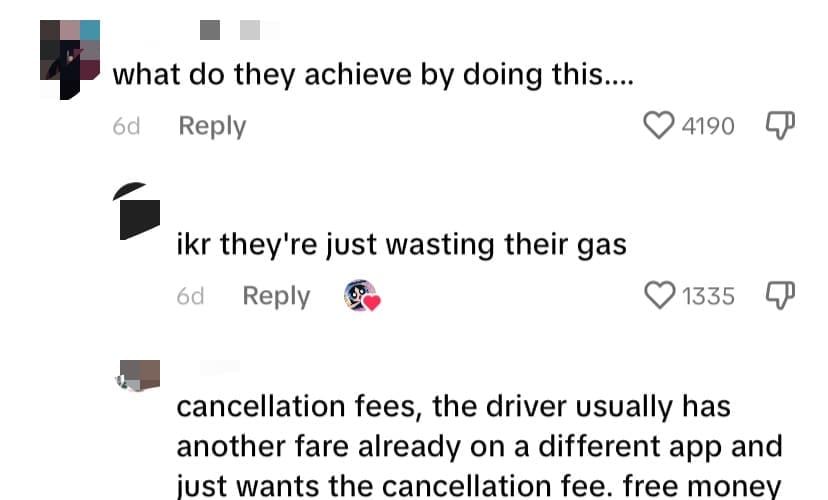Viewport: 828px width, 500px height.
Task: Tap the 4190 like count
Action: coord(708,126)
